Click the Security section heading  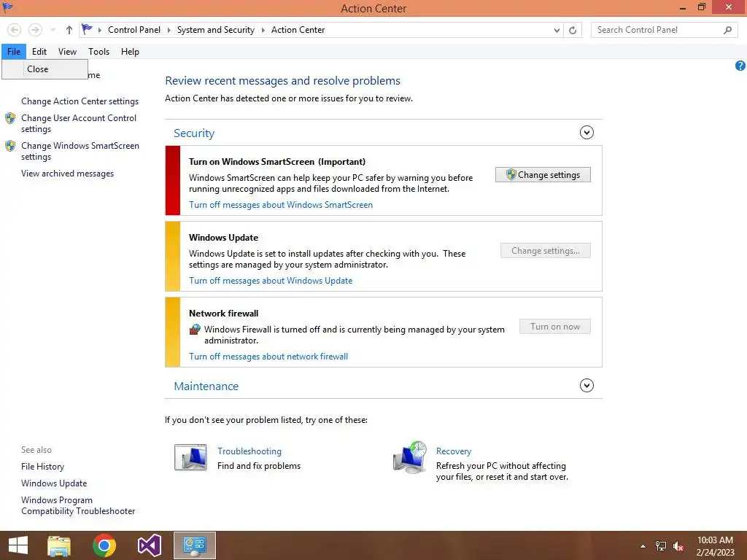tap(194, 133)
